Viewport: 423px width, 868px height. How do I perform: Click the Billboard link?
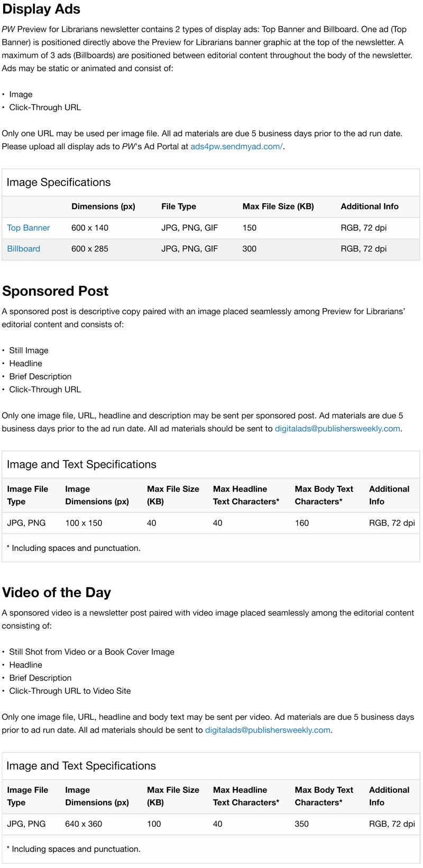tap(24, 249)
